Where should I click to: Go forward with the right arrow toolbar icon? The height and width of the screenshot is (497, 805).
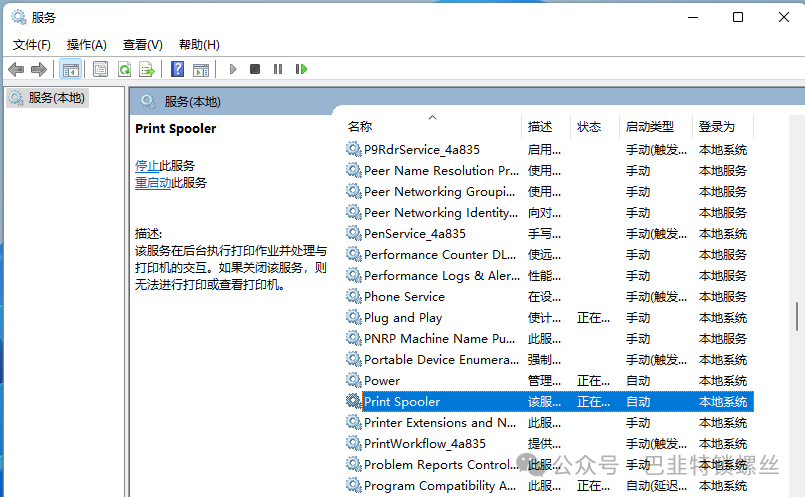(x=39, y=69)
